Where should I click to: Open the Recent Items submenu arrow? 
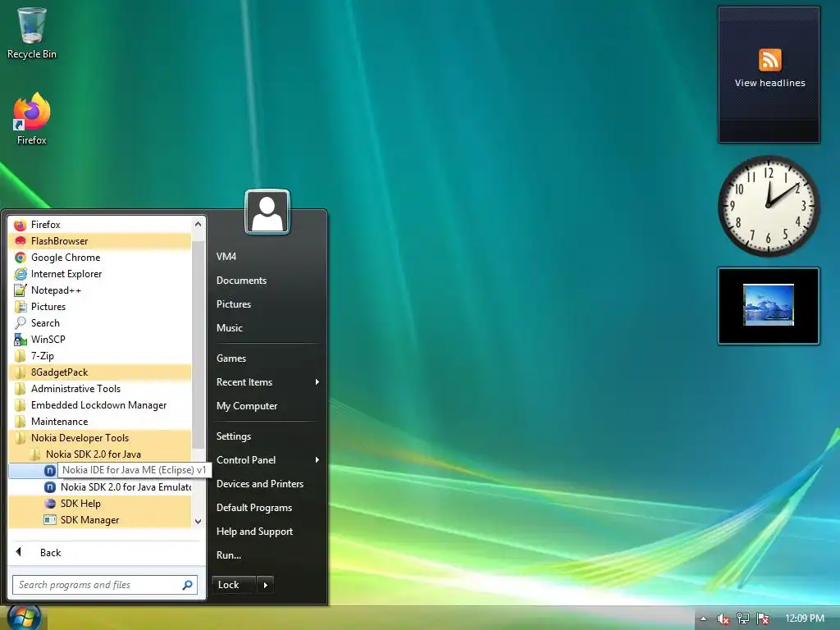pos(317,382)
